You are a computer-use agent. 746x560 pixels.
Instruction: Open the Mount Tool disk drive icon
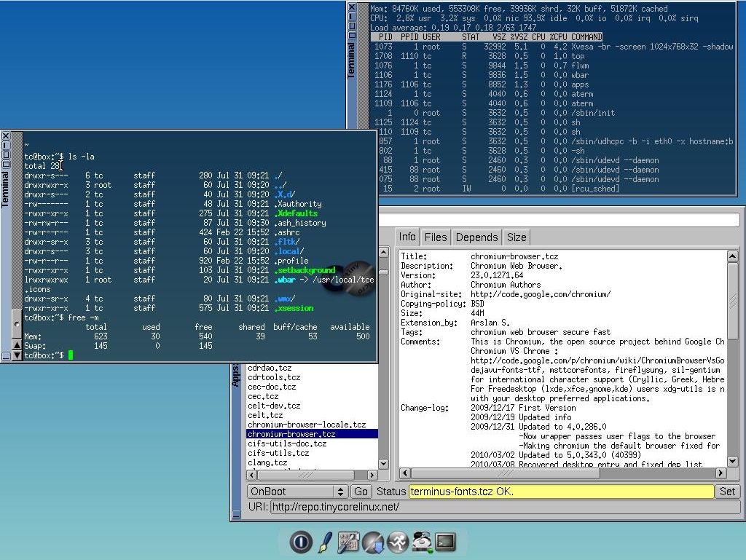(x=421, y=542)
